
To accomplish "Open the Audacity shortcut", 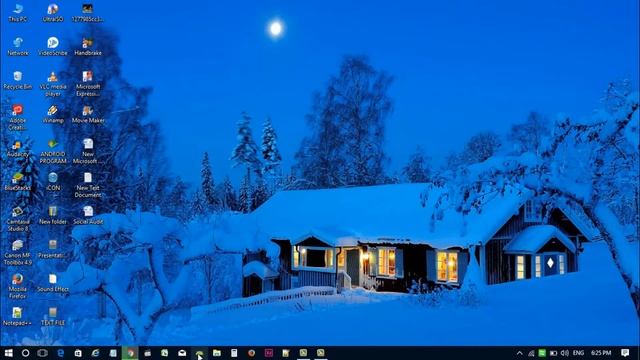I will point(18,148).
